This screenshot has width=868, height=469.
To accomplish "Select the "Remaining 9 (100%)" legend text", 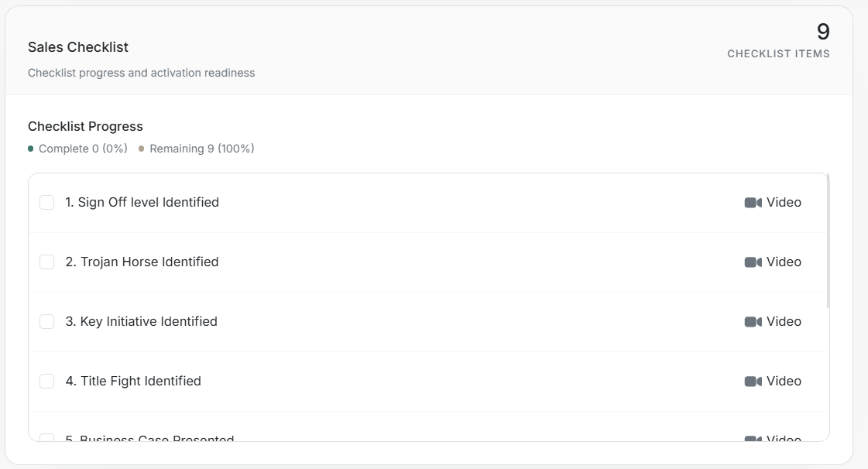I will pyautogui.click(x=202, y=149).
